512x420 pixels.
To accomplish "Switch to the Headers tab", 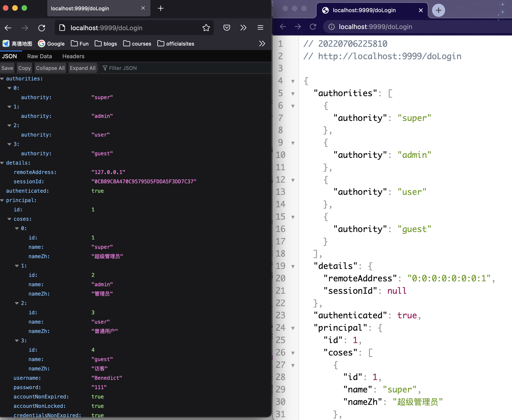I will tap(73, 56).
